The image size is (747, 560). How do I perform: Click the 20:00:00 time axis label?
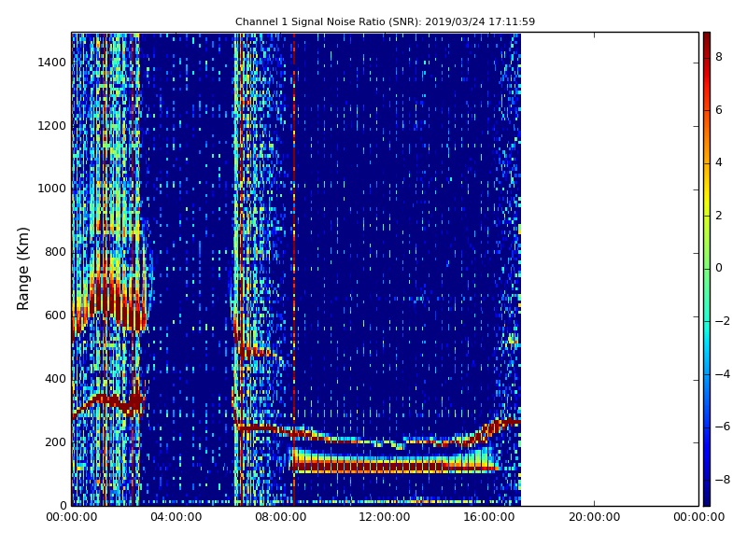(x=594, y=517)
